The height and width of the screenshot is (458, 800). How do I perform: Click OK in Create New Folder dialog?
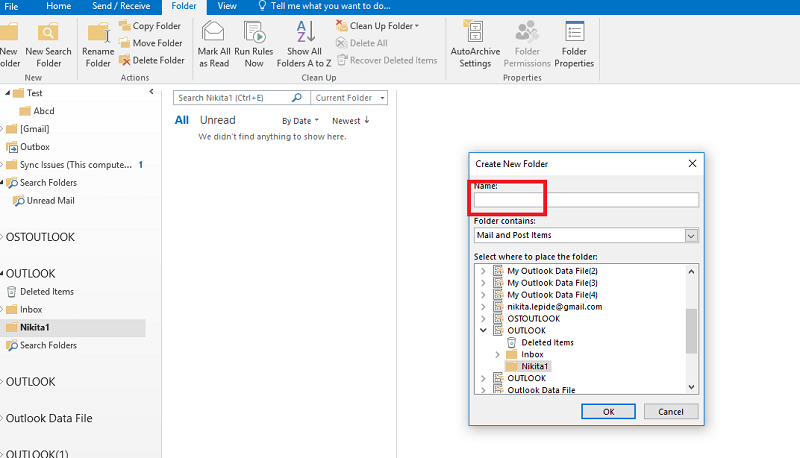(x=608, y=412)
